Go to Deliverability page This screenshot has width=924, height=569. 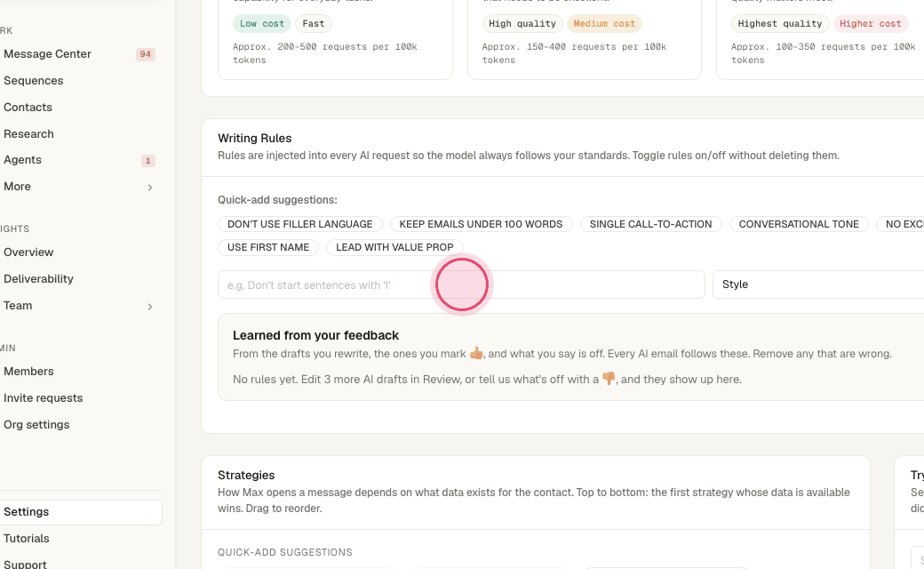click(38, 279)
